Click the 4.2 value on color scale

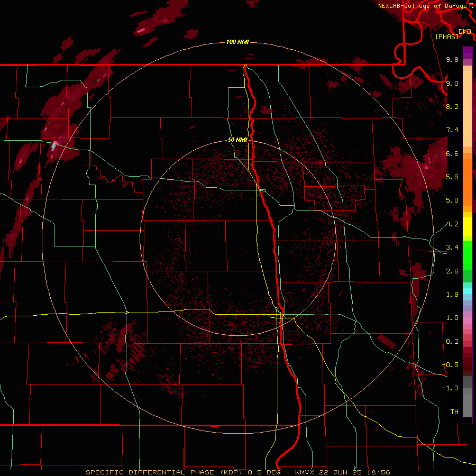tap(452, 224)
